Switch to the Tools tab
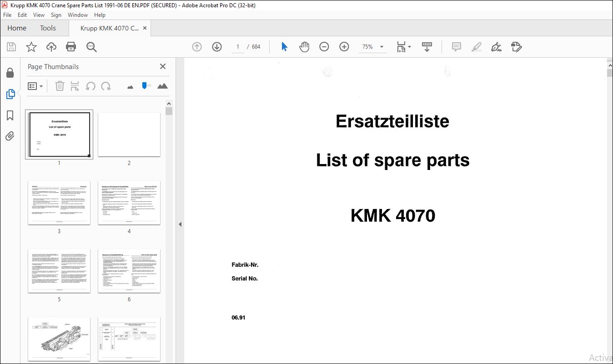 pos(48,28)
